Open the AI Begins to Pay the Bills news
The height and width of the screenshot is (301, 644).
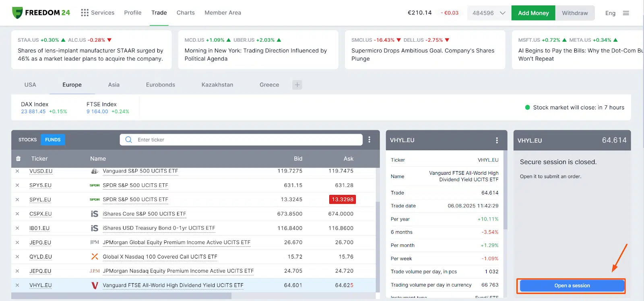578,50
